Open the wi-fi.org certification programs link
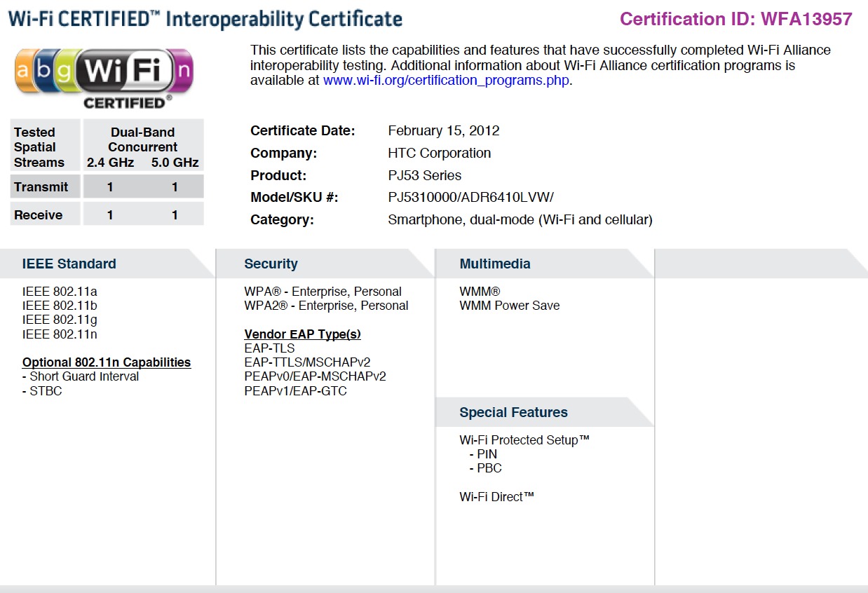This screenshot has height=593, width=868. click(447, 81)
